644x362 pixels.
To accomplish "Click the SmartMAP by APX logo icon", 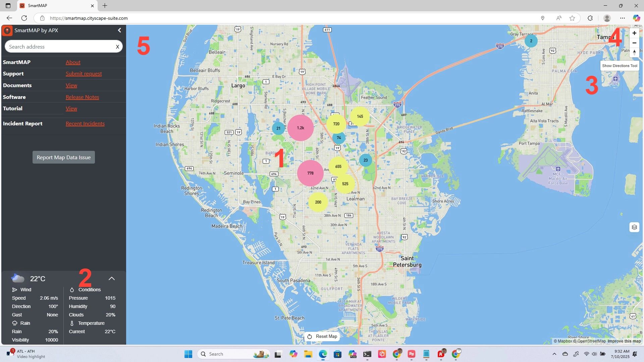I will point(7,31).
